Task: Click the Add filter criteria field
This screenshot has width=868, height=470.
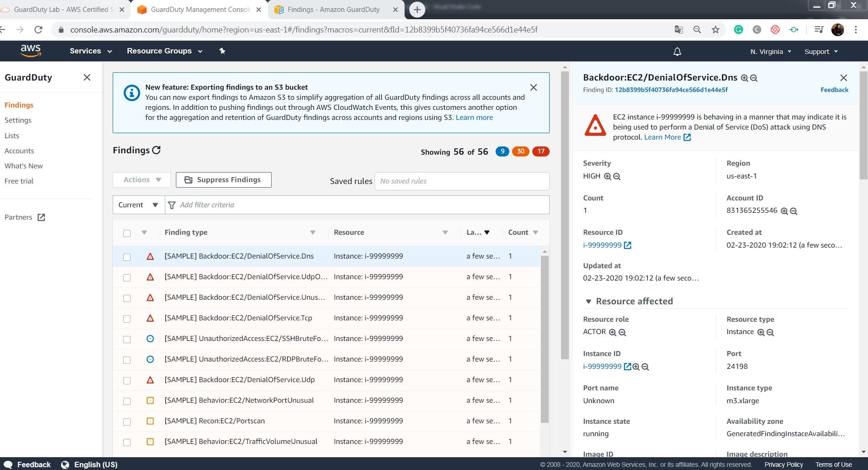Action: 357,205
